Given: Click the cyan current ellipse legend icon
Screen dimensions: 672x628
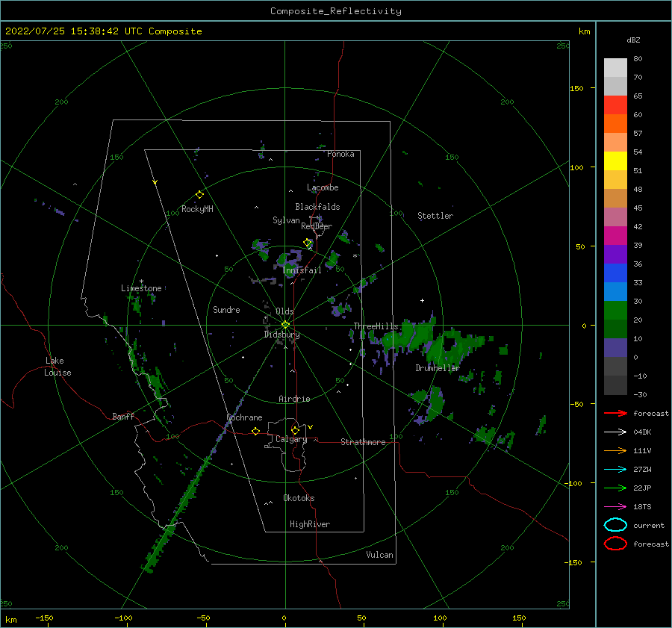Looking at the screenshot, I should 615,525.
